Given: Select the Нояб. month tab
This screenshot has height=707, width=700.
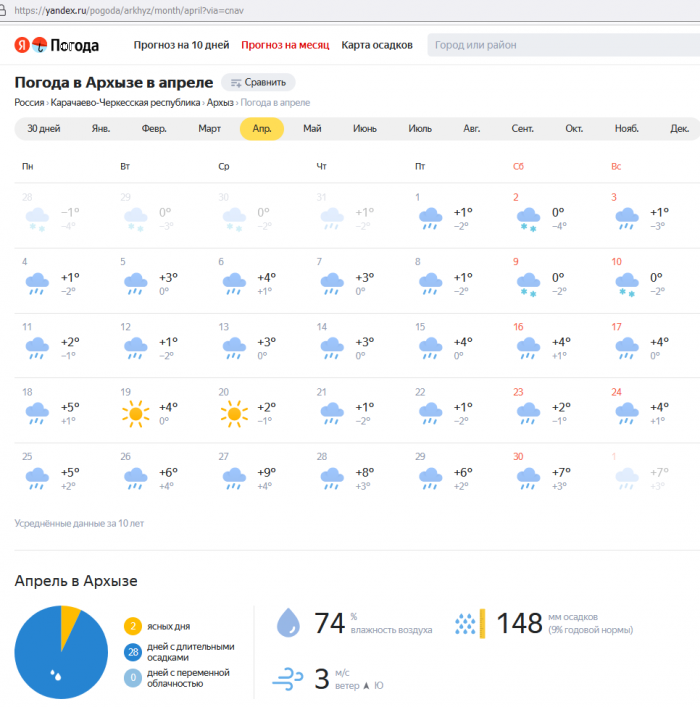Looking at the screenshot, I should tap(626, 129).
